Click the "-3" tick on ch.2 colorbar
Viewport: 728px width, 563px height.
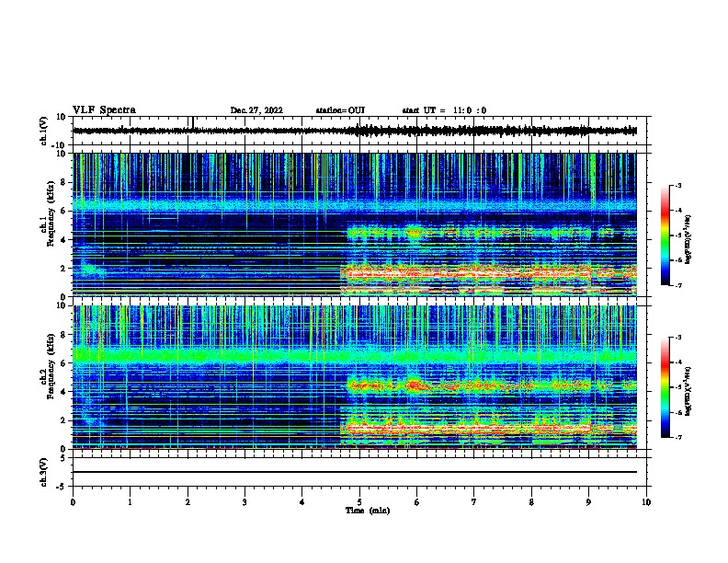(x=677, y=338)
